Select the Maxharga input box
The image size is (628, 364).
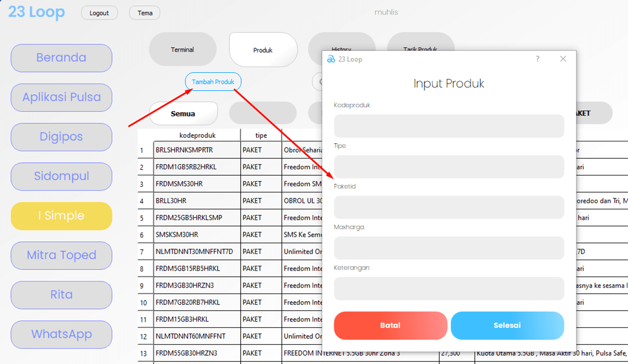[449, 248]
